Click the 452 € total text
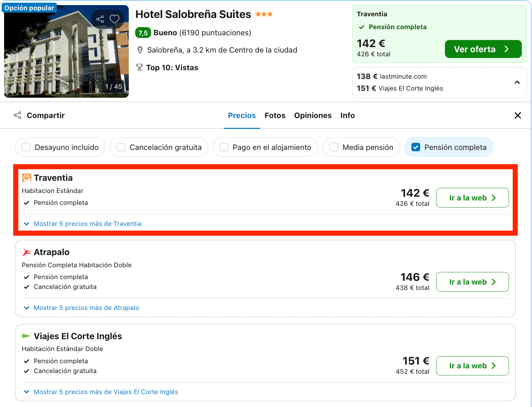 tap(412, 372)
